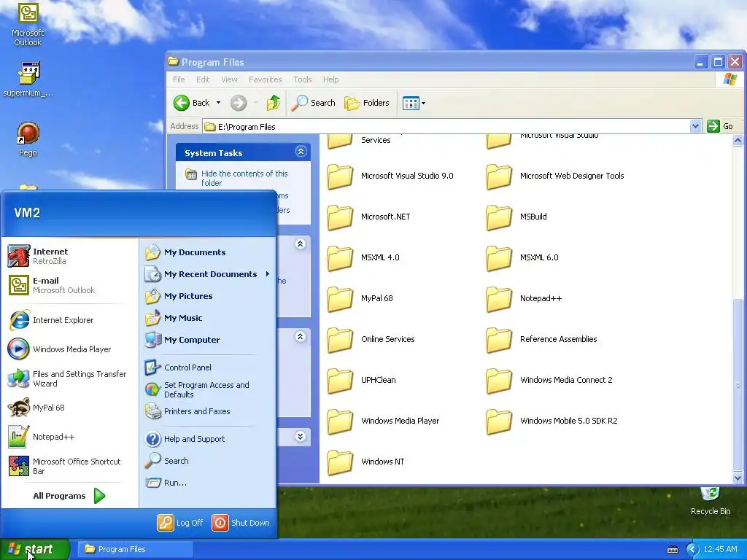The image size is (747, 560).
Task: Click the scrollbar down arrow
Action: point(738,478)
